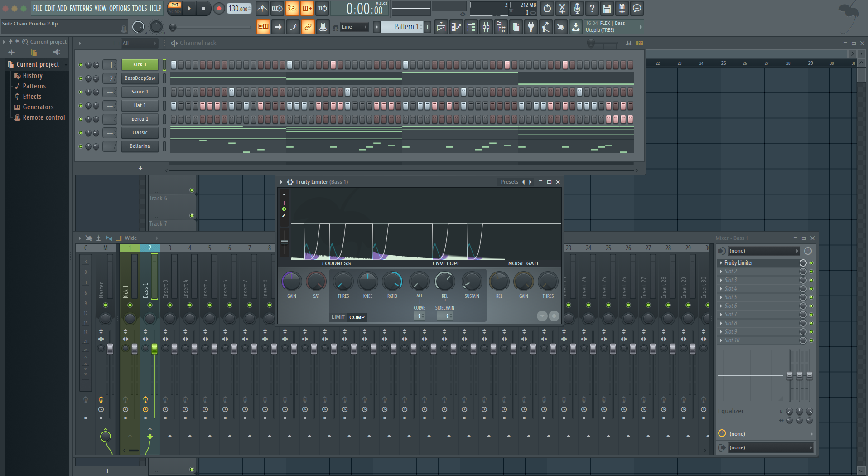Open the EDIT menu
868x476 pixels.
(50, 8)
